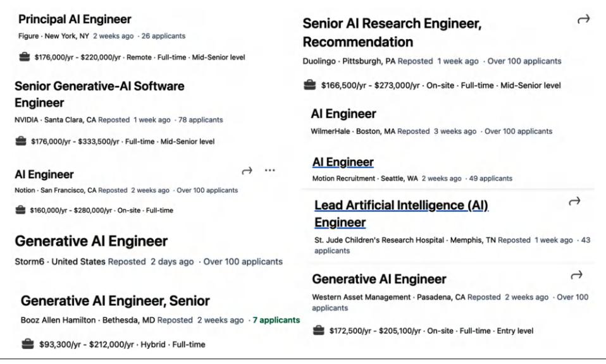Open the Principal AI Engineer job title
The image size is (606, 364).
click(75, 20)
